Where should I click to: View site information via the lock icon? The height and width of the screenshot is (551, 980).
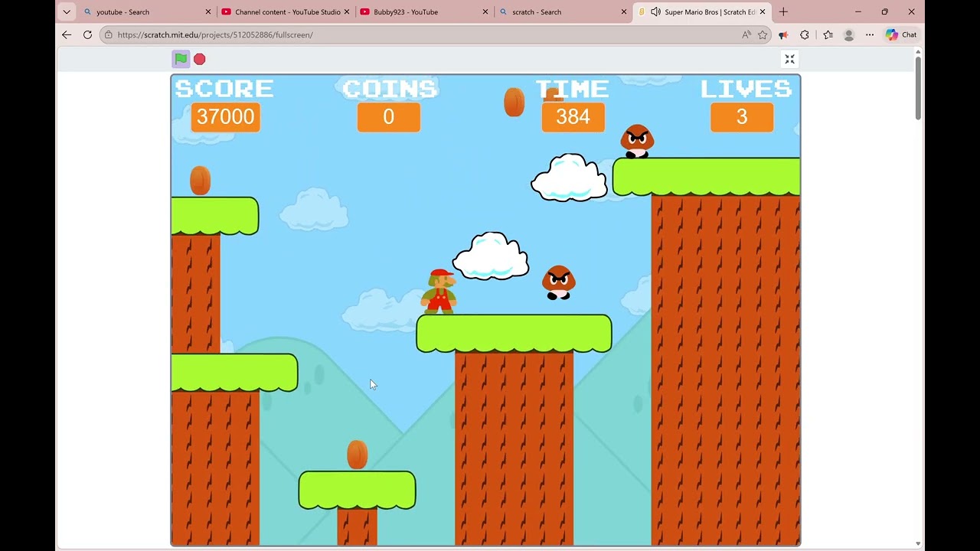pyautogui.click(x=109, y=34)
